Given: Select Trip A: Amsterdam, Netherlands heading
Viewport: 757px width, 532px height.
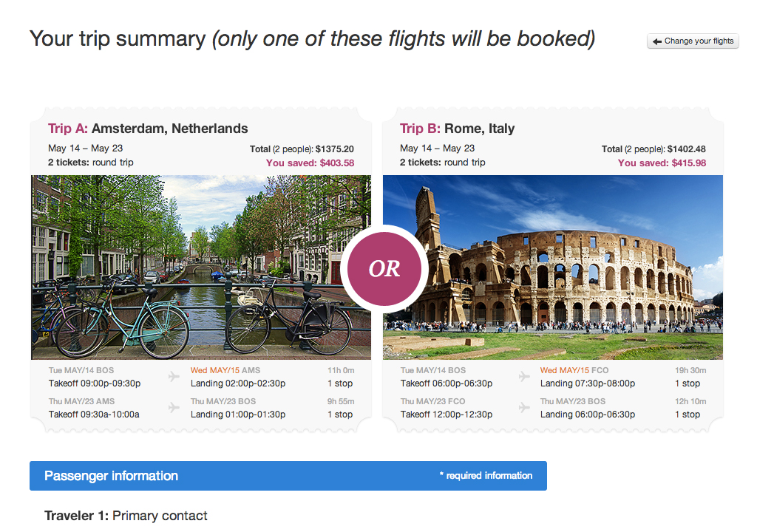Looking at the screenshot, I should [148, 129].
